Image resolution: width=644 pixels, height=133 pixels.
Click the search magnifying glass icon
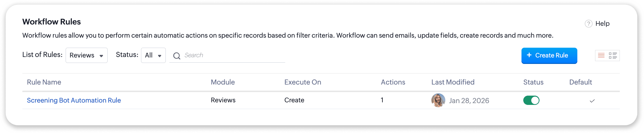tap(177, 56)
